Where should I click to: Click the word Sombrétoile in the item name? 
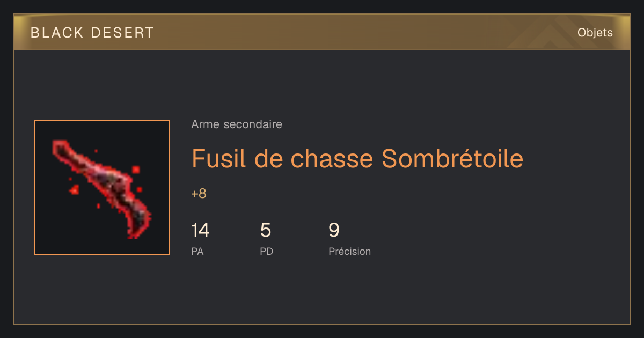click(452, 158)
